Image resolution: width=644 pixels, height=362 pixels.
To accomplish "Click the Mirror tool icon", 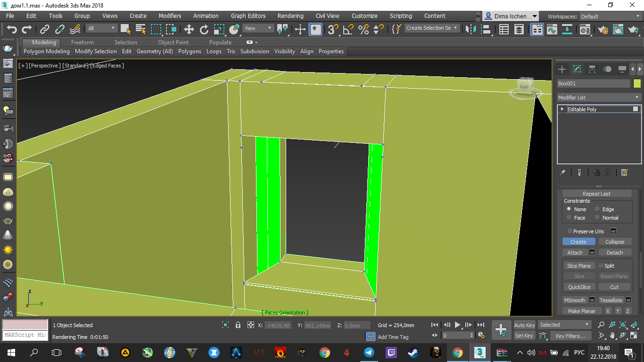I will [x=471, y=29].
